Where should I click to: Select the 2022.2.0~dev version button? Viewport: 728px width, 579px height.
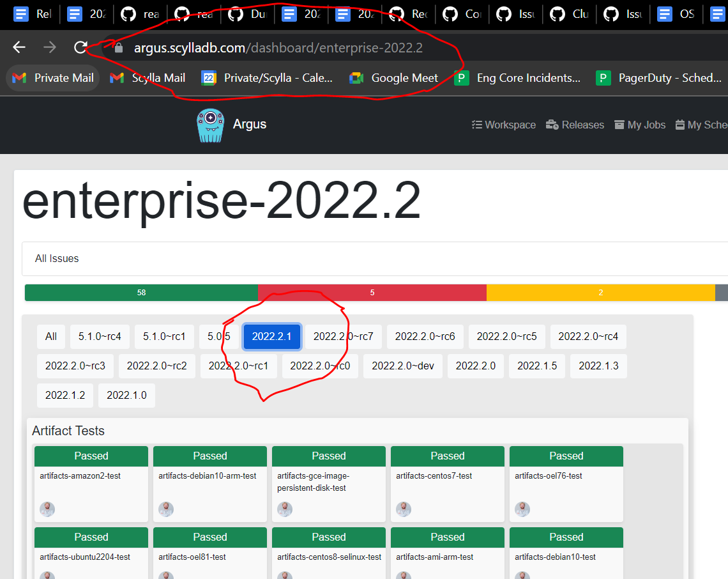402,366
